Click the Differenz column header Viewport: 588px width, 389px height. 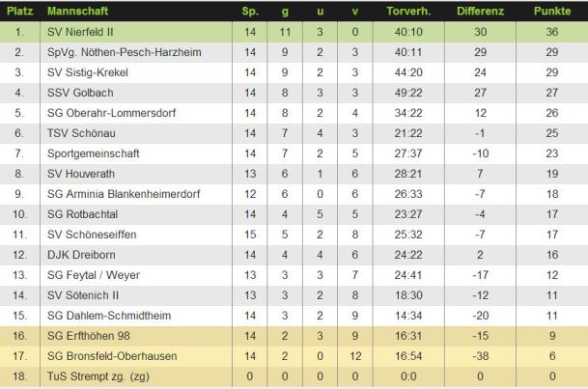(x=480, y=11)
